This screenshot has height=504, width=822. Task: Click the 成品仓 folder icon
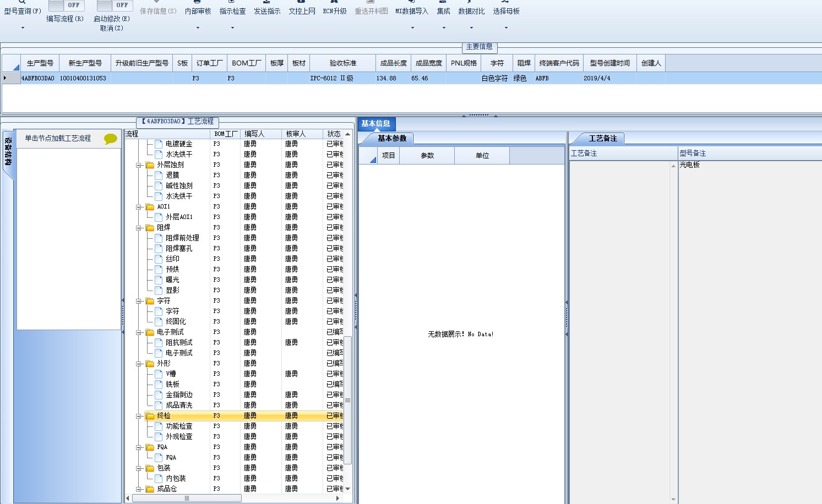coord(150,489)
